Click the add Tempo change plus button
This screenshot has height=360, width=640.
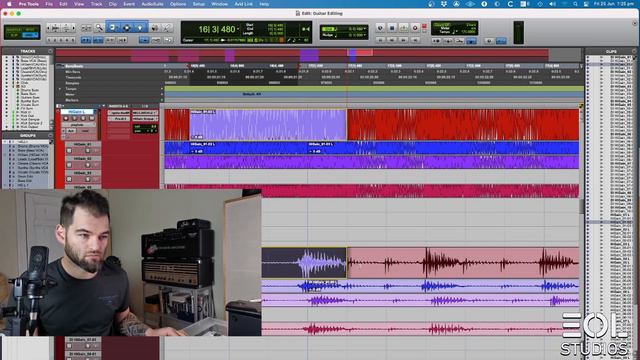(x=162, y=89)
